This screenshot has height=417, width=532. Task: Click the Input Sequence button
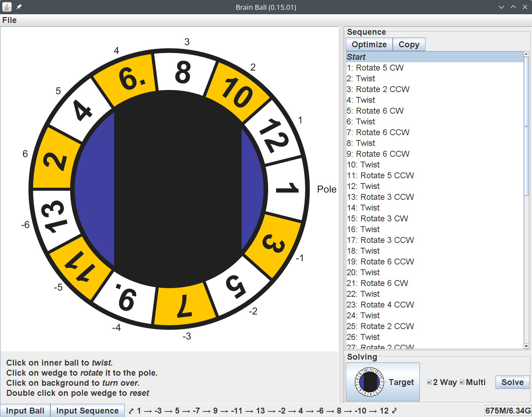point(87,411)
